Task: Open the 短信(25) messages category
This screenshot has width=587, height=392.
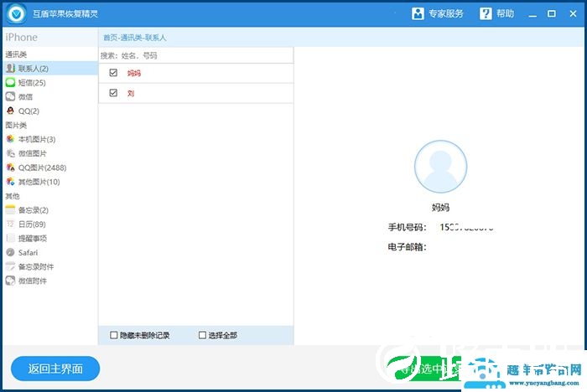Action: point(32,83)
